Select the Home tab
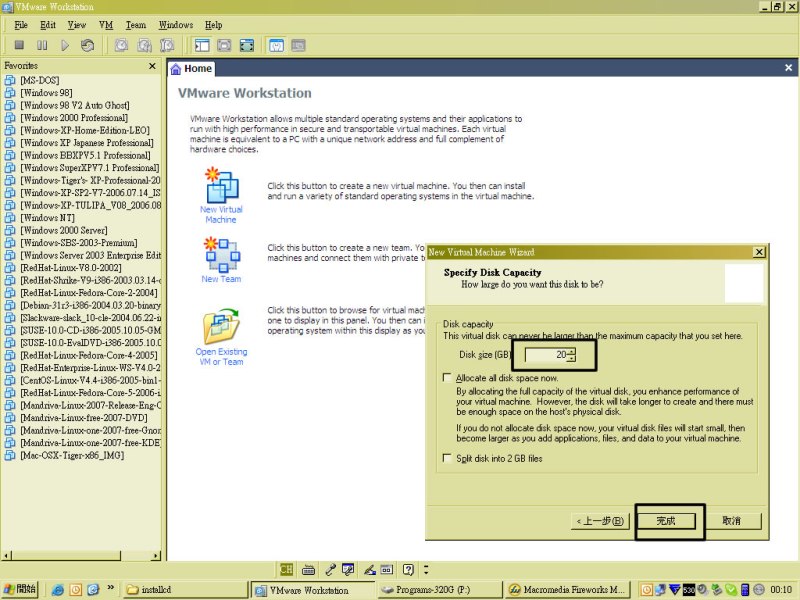The width and height of the screenshot is (800, 600). (191, 69)
